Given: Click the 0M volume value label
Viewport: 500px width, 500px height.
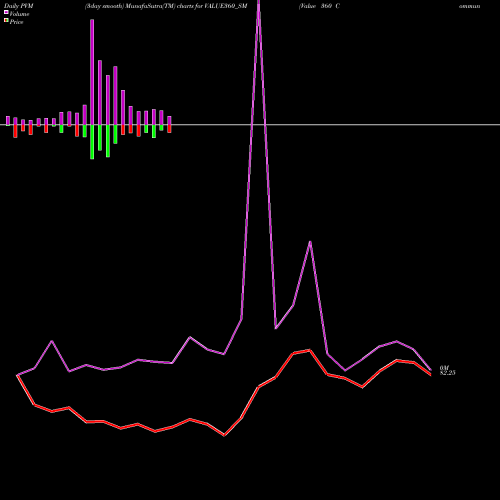Looking at the screenshot, I should pos(444,368).
